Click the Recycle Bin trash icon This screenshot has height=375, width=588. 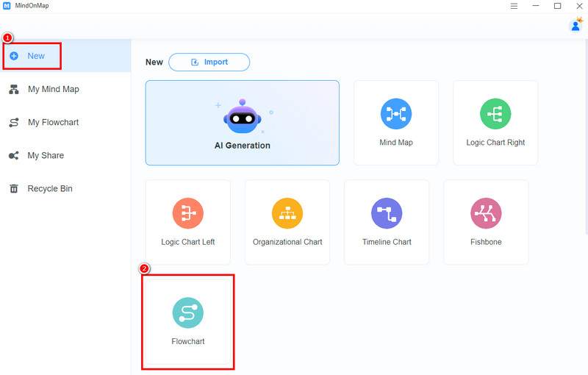pyautogui.click(x=13, y=188)
